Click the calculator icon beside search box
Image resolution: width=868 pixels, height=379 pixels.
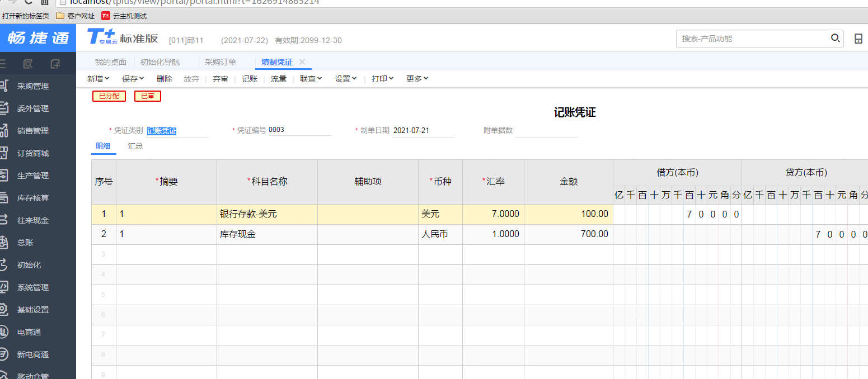click(x=858, y=39)
